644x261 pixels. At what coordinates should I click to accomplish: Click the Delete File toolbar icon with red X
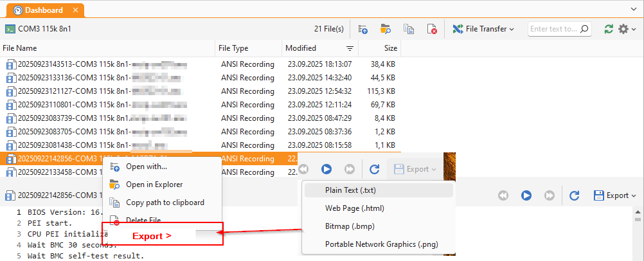[433, 29]
